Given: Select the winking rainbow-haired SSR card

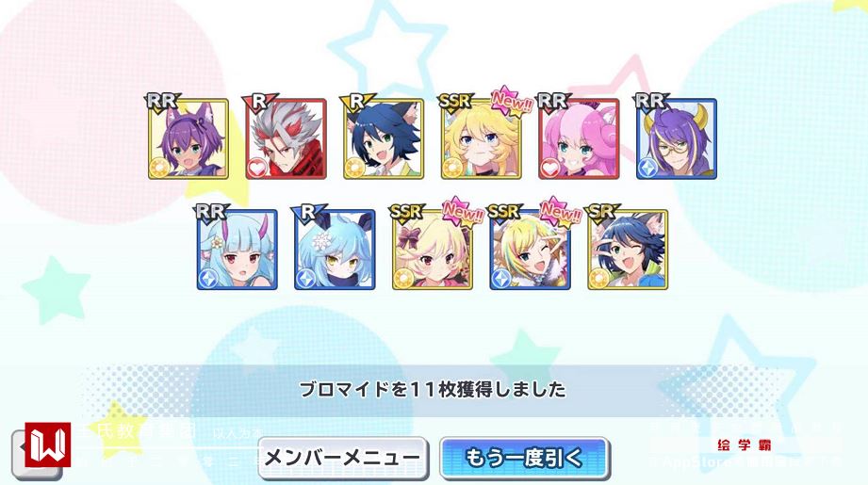Looking at the screenshot, I should [x=530, y=250].
